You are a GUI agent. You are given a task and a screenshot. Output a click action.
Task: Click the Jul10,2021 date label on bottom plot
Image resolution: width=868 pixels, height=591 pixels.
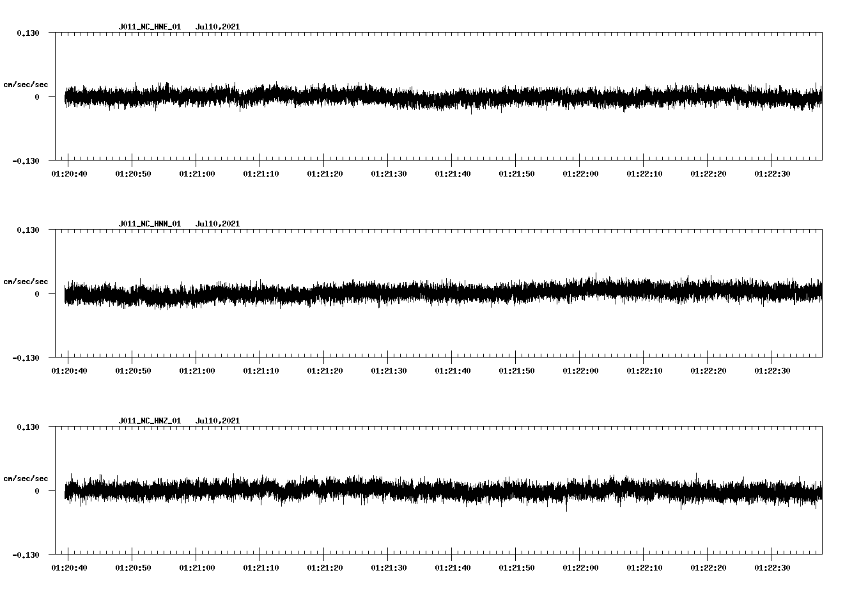218,420
